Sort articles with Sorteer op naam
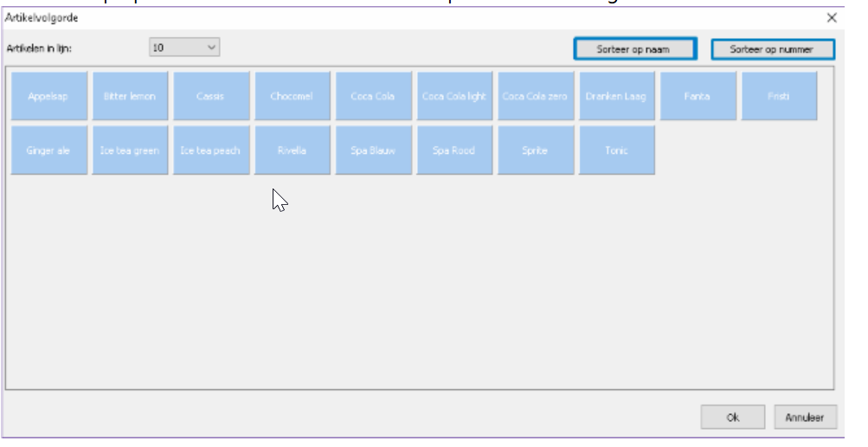Screen dimensions: 868x447 pos(635,49)
